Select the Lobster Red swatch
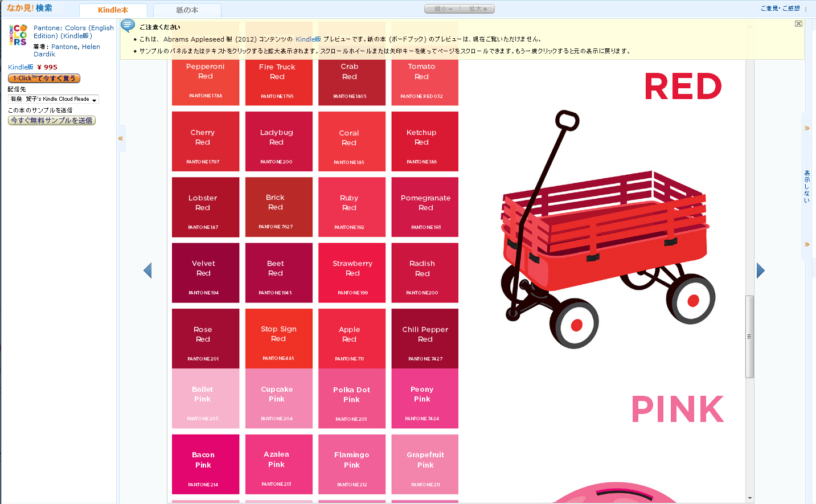Viewport: 816px width, 504px height. point(206,207)
